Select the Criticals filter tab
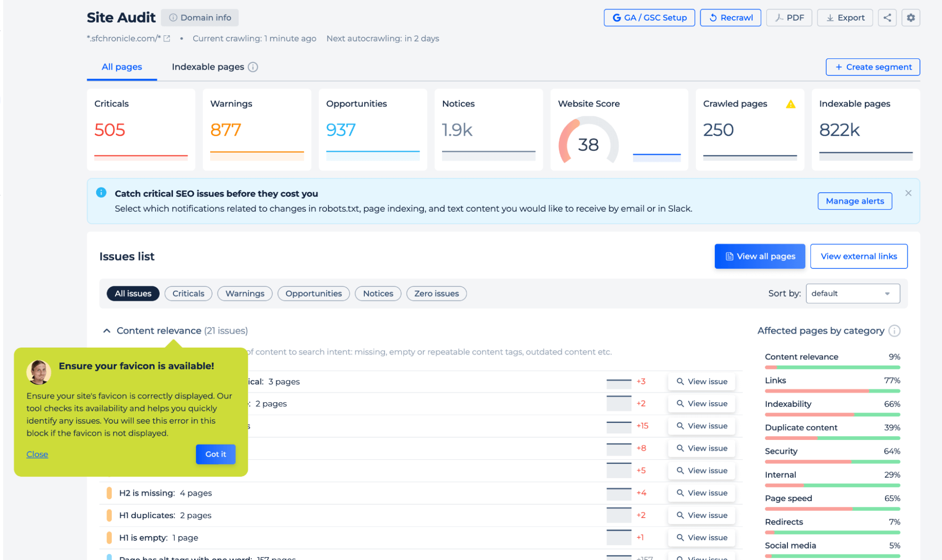Viewport: 942px width, 560px height. click(x=188, y=292)
